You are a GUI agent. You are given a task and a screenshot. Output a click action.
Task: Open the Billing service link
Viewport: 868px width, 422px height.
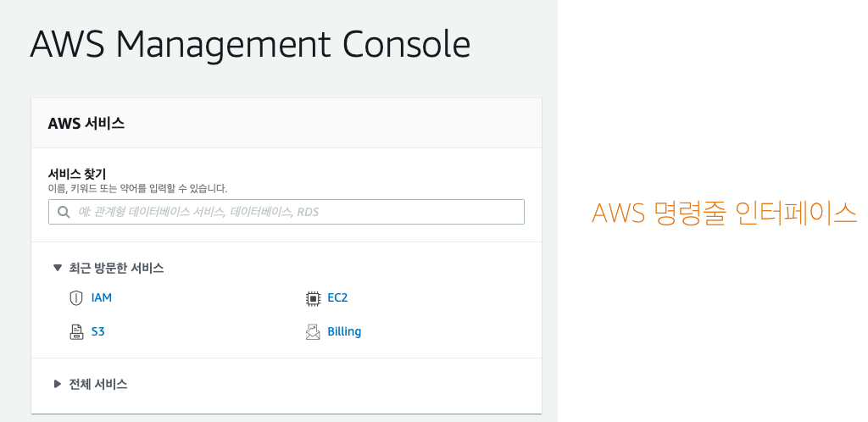point(344,332)
